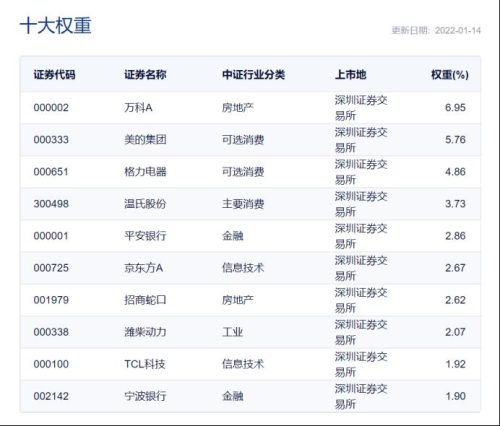Image resolution: width=500 pixels, height=426 pixels.
Task: Click the weight value 2.62
Action: (x=455, y=300)
